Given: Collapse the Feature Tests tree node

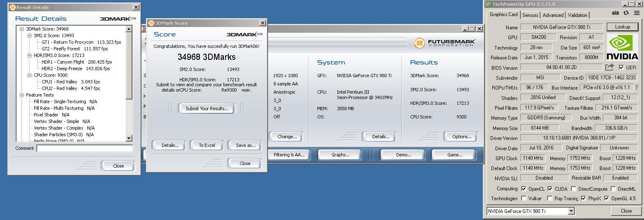Looking at the screenshot, I should click(x=22, y=95).
